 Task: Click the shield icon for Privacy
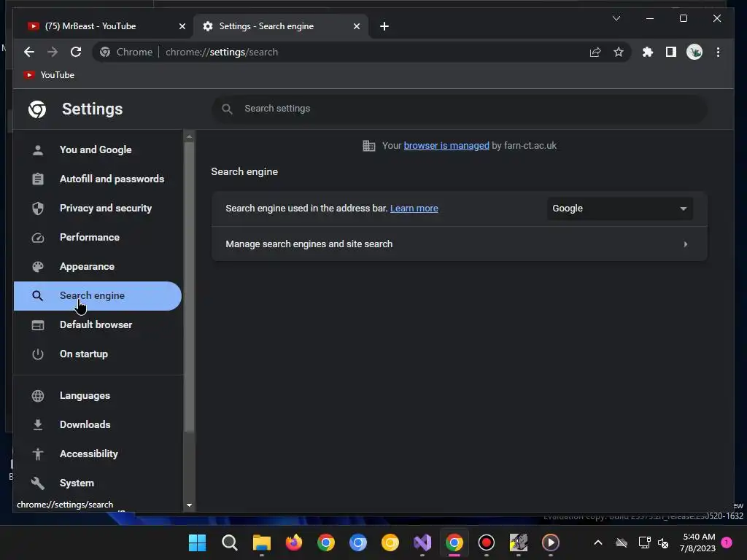pos(38,208)
